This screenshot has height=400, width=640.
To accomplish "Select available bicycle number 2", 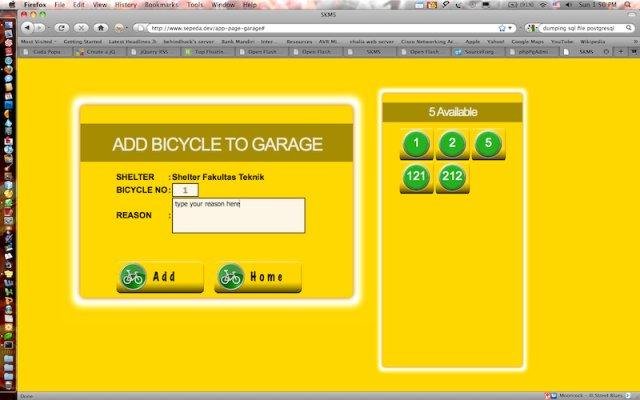I will point(452,143).
